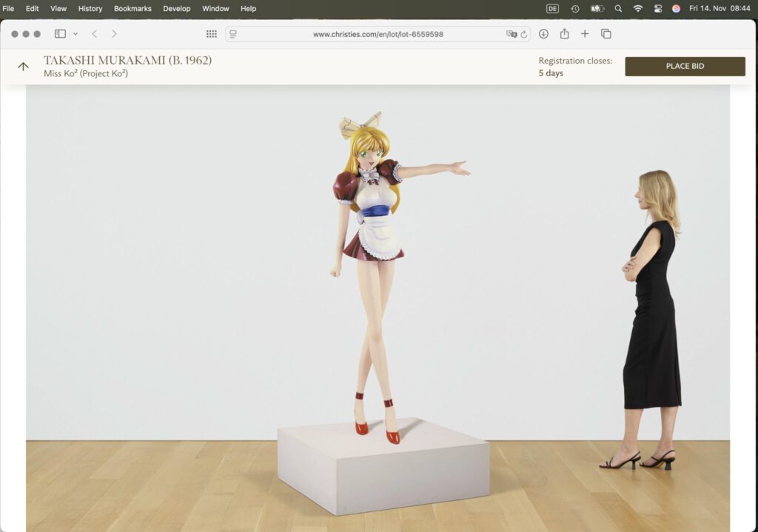Reload the current page
The image size is (758, 532).
coord(524,34)
